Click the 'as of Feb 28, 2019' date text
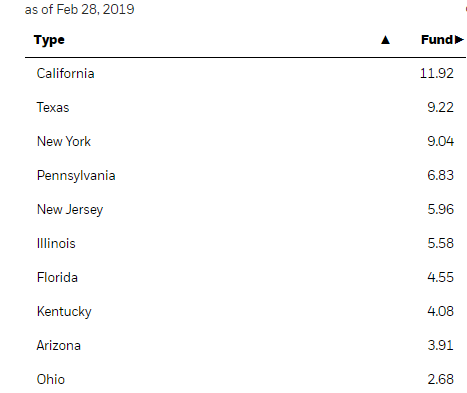 80,9
